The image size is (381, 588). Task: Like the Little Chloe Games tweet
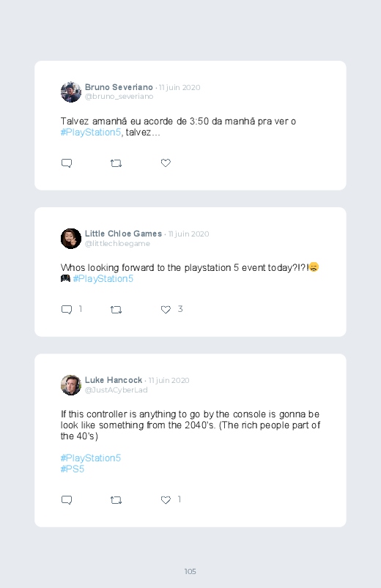point(166,309)
